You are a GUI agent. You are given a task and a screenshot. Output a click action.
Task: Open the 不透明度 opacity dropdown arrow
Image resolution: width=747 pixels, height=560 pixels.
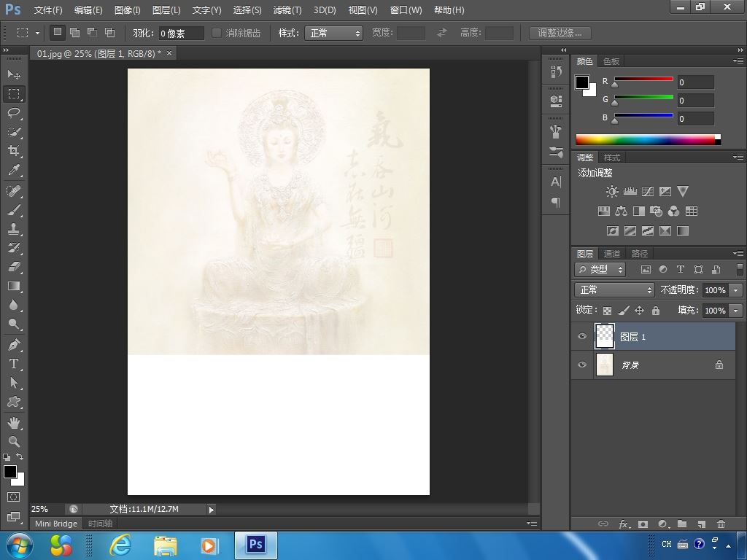pos(736,290)
